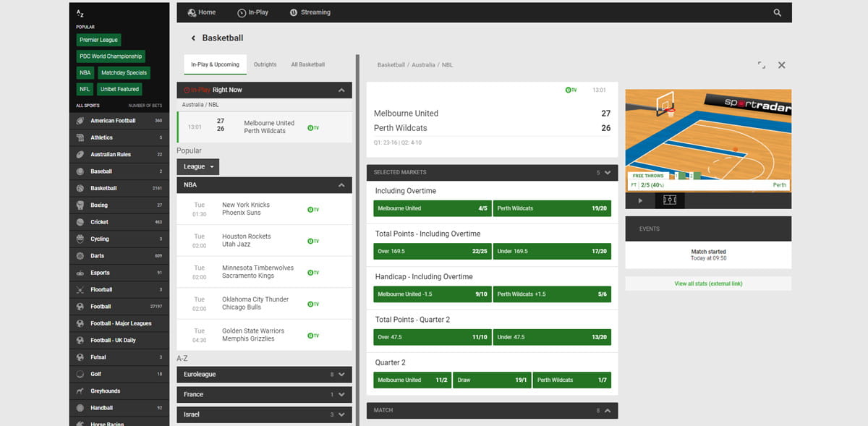The height and width of the screenshot is (426, 868).
Task: Select Perth Wildcats +1.5 handicap
Action: click(x=552, y=294)
